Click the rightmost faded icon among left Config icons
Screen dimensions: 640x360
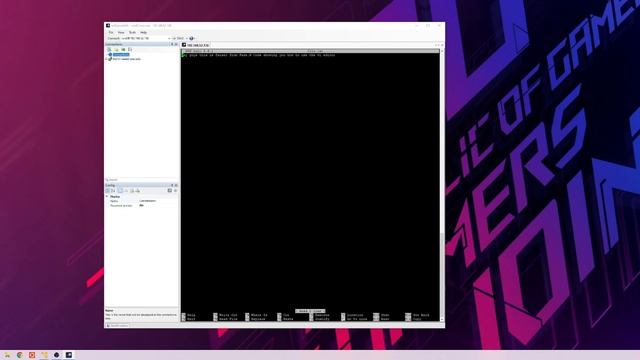[x=138, y=191]
